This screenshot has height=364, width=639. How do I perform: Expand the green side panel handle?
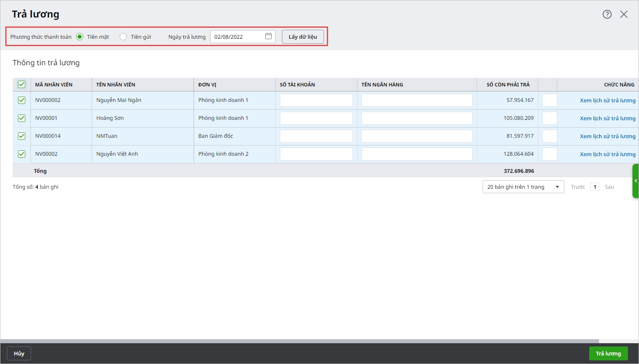(x=636, y=181)
